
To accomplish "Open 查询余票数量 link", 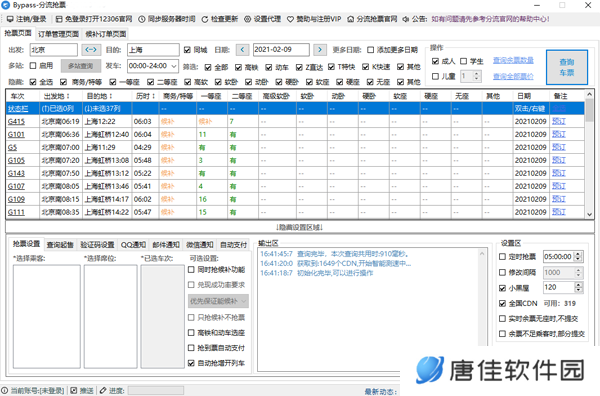I will (x=513, y=60).
